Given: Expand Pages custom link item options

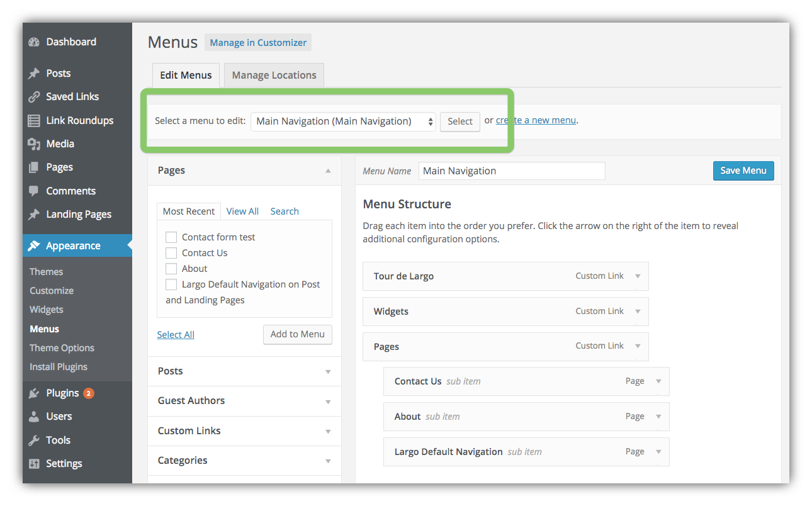Looking at the screenshot, I should coord(638,346).
